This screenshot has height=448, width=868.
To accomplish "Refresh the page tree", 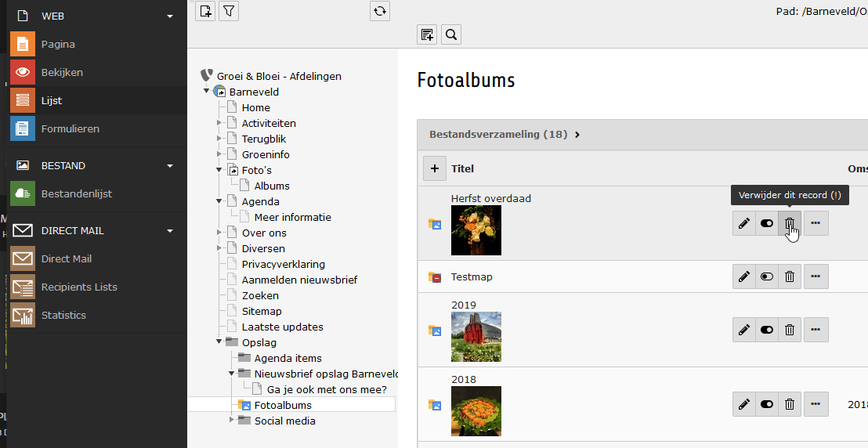I will [380, 11].
